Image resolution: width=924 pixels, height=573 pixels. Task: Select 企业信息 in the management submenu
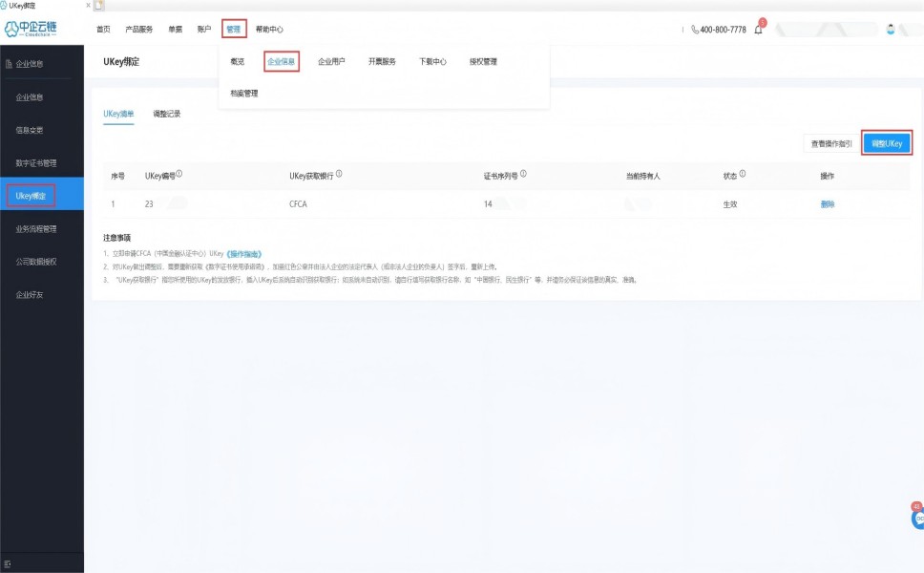(x=282, y=62)
